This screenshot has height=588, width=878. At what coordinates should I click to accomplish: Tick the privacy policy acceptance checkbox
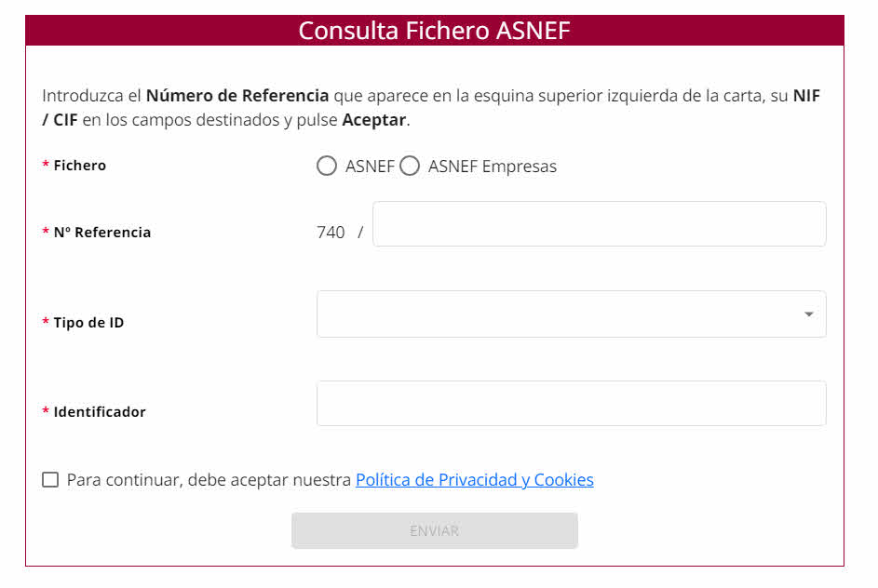pyautogui.click(x=50, y=480)
